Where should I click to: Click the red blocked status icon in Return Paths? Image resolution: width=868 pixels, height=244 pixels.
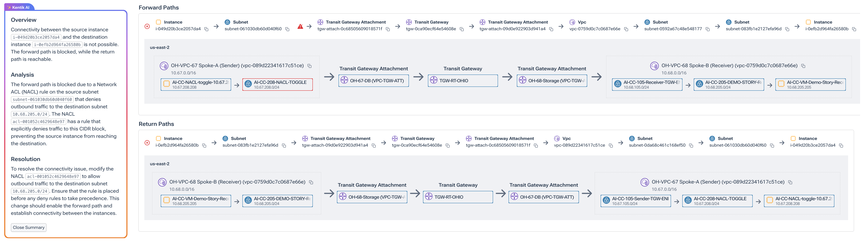[x=147, y=143]
